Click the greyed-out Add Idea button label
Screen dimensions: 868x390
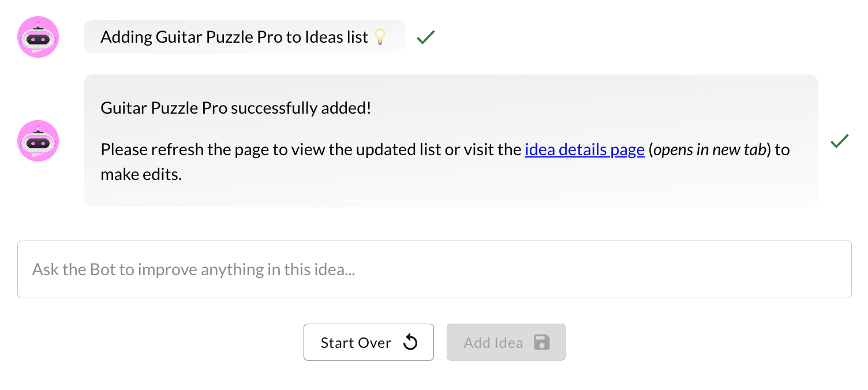[x=493, y=343]
